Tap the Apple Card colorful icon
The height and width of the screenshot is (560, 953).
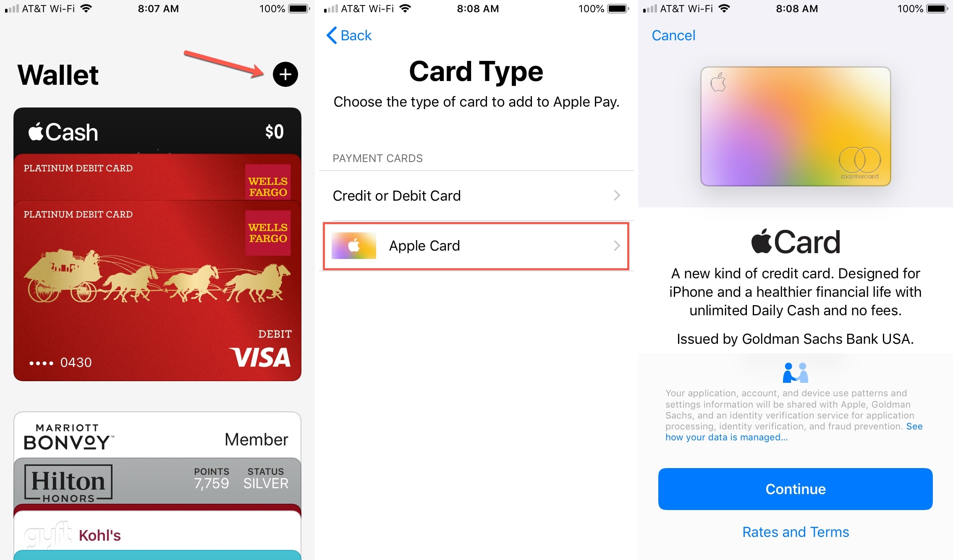coord(354,245)
